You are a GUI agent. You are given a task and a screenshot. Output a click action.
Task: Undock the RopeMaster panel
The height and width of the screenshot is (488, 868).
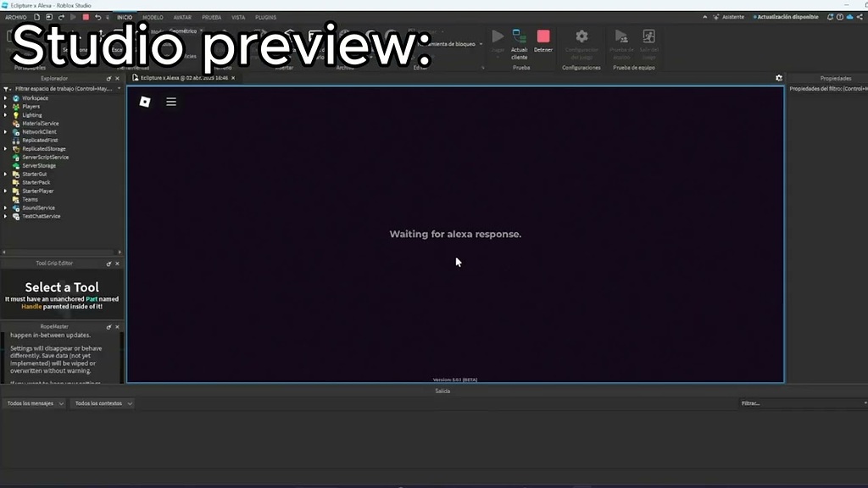pyautogui.click(x=108, y=327)
